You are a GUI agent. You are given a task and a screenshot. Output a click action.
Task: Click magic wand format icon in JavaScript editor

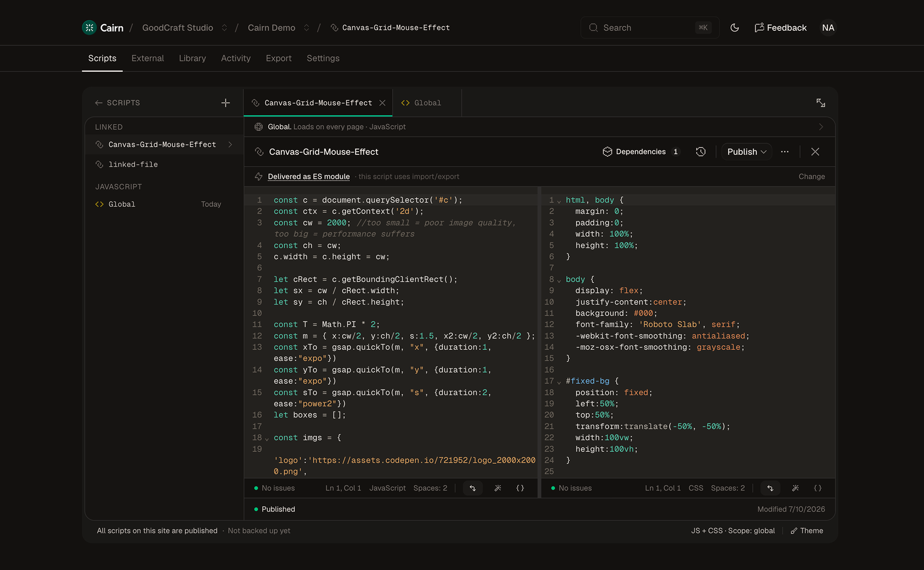(x=498, y=488)
